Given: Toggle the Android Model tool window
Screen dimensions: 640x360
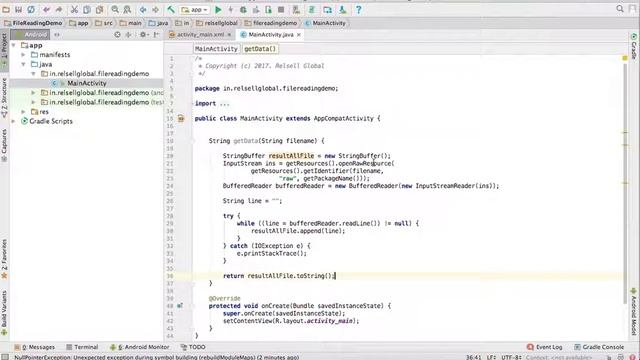Looking at the screenshot, I should coord(634,312).
